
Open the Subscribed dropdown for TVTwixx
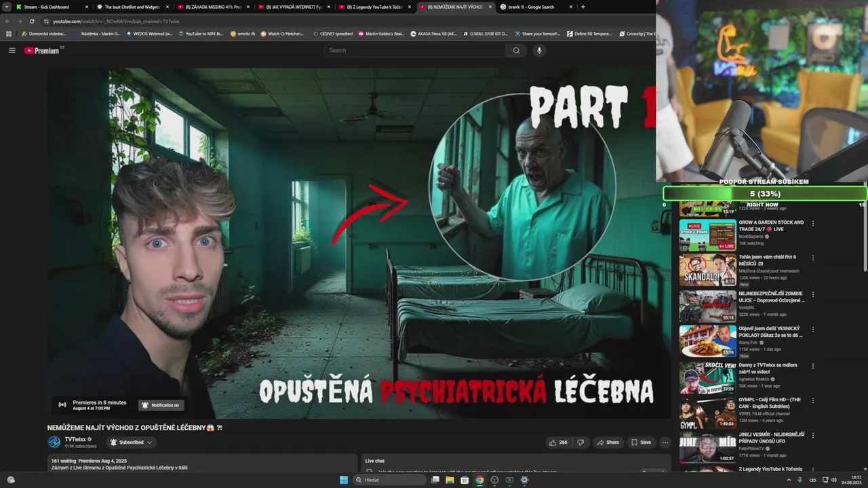[x=132, y=442]
